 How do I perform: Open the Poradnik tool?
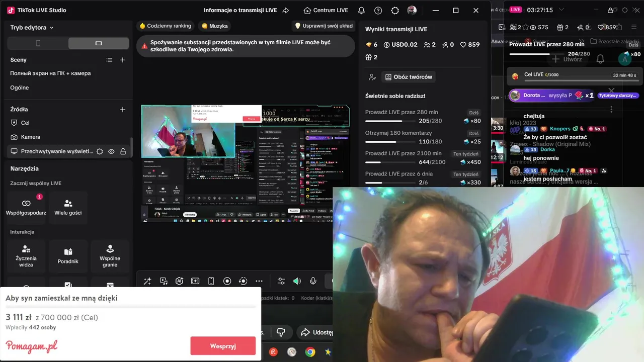tap(68, 256)
